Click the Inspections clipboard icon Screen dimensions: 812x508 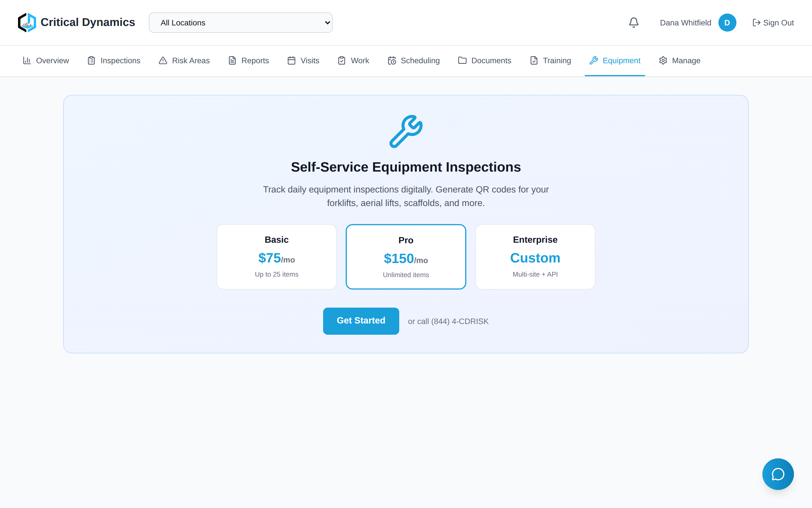pos(91,60)
